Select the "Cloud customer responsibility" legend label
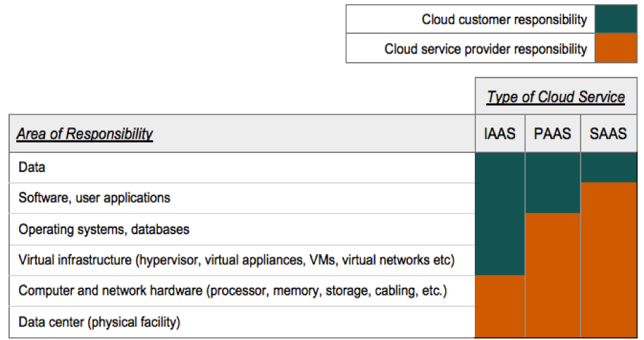 coord(504,20)
